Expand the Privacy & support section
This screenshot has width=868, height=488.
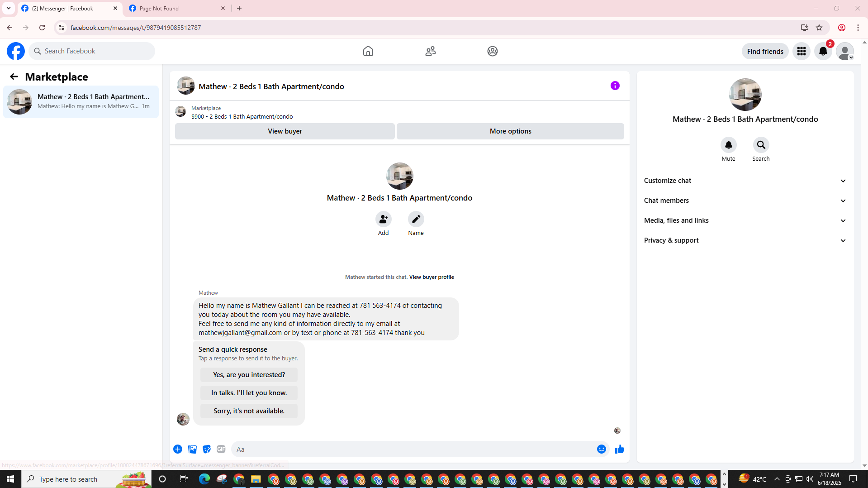point(745,240)
